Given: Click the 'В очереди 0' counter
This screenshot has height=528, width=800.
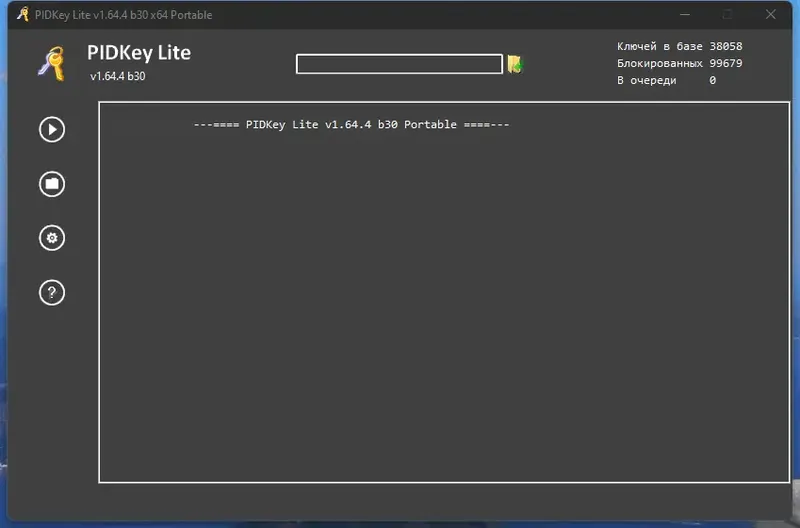Looking at the screenshot, I should coord(666,80).
